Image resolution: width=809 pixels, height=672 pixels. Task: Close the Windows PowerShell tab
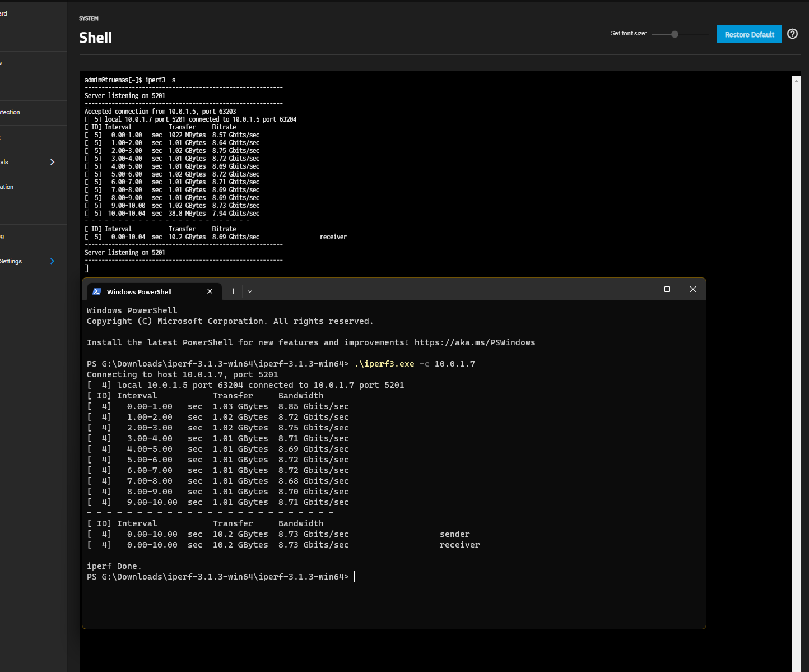tap(210, 291)
